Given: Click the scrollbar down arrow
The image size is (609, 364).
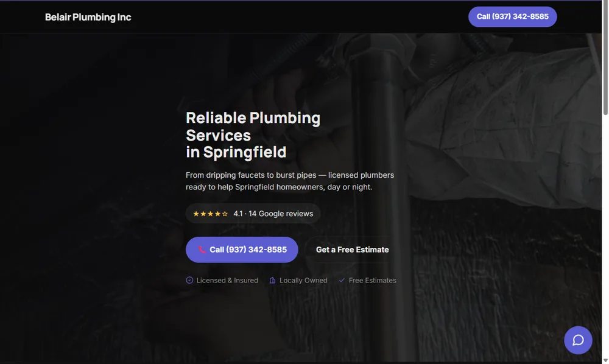Looking at the screenshot, I should (605, 360).
